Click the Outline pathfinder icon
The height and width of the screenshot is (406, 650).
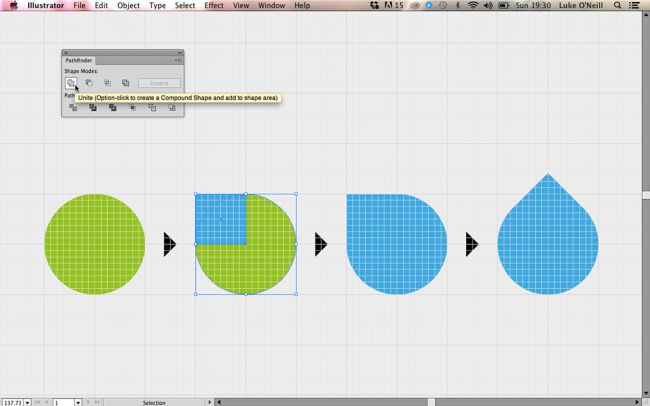[x=152, y=108]
